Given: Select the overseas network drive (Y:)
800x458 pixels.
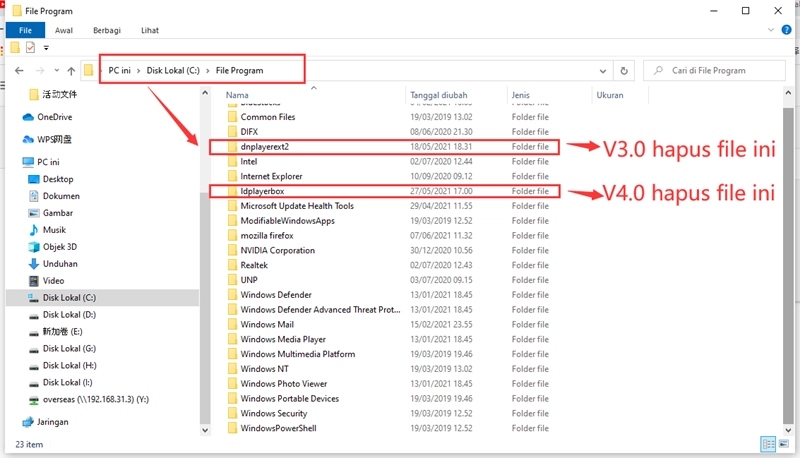Looking at the screenshot, I should (x=89, y=399).
